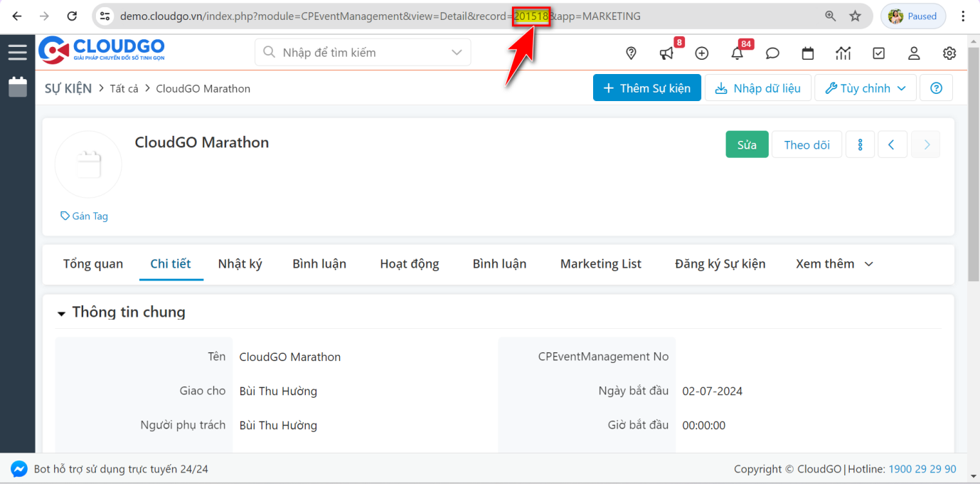Open the megaphone announcements icon

point(666,53)
